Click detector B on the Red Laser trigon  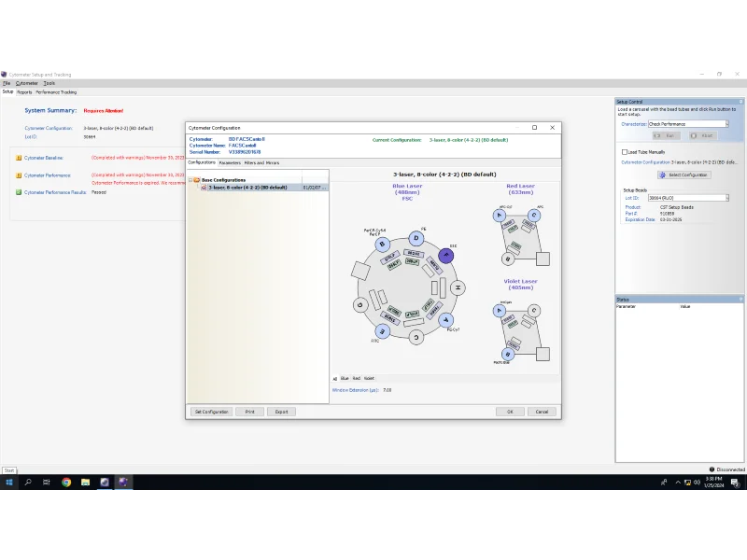coord(508,259)
